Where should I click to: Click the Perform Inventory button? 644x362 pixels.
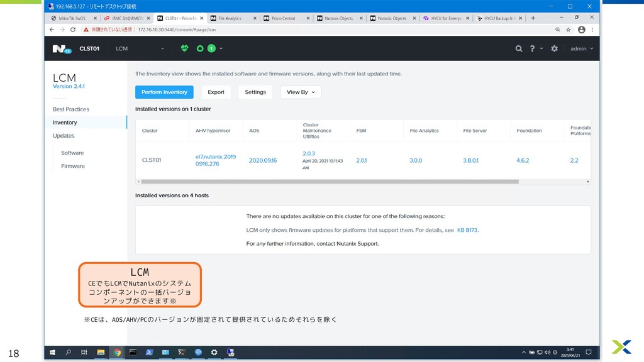point(164,92)
